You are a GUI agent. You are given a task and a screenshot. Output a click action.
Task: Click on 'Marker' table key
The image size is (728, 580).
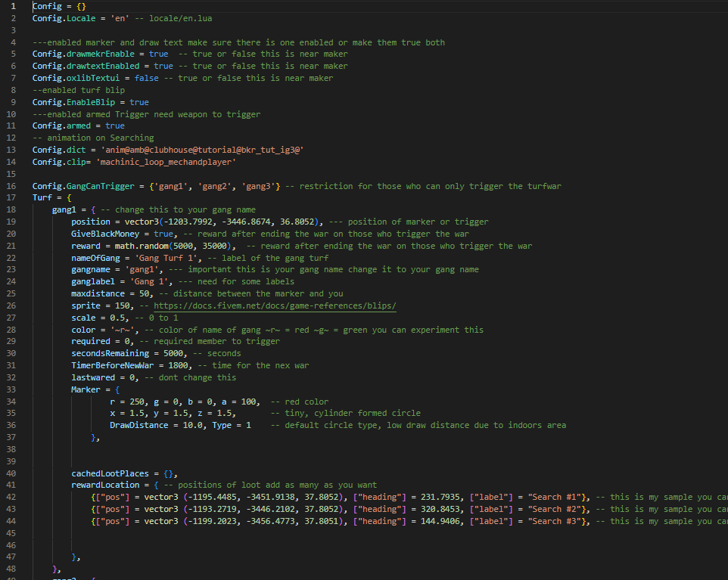pos(86,389)
